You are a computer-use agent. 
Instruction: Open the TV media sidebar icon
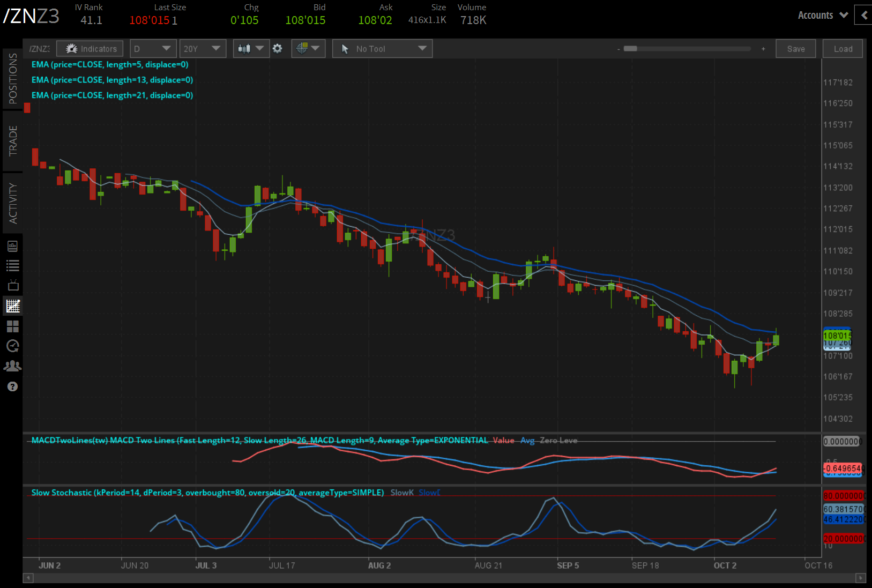point(13,285)
